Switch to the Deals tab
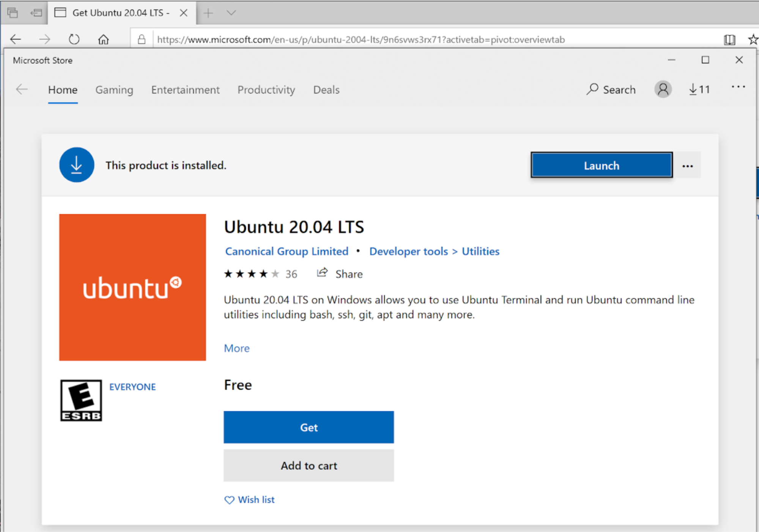759x532 pixels. pos(326,90)
